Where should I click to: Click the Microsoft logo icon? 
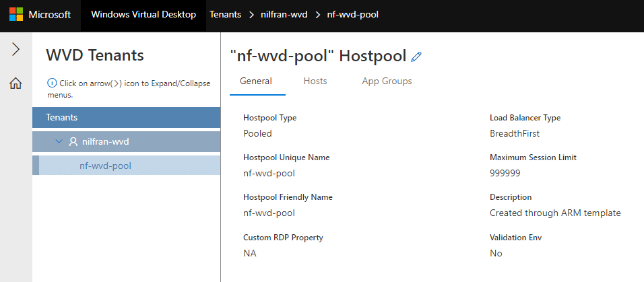pyautogui.click(x=16, y=14)
